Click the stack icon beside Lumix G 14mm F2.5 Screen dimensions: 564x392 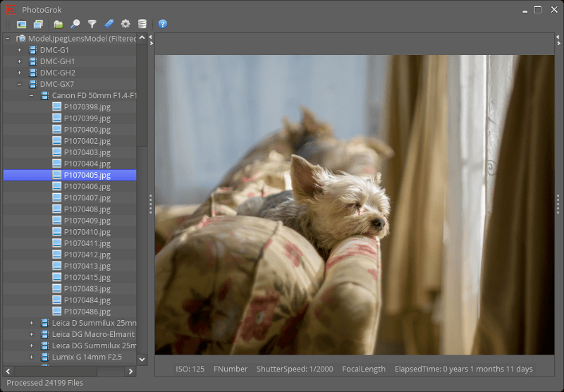tap(44, 357)
